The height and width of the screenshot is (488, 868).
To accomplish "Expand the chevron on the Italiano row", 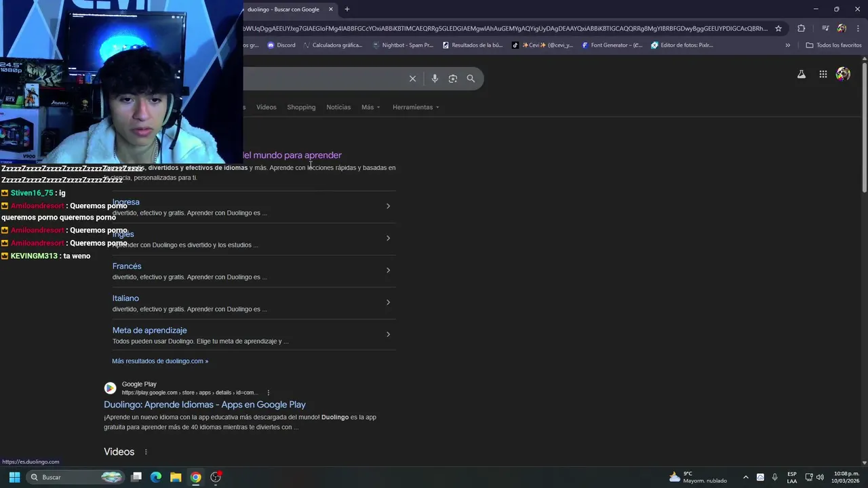I will tap(388, 302).
